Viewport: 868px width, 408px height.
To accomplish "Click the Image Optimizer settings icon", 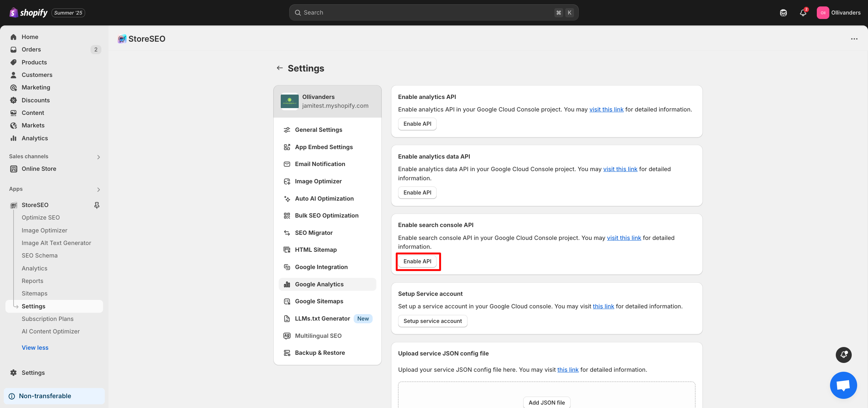I will (x=287, y=181).
